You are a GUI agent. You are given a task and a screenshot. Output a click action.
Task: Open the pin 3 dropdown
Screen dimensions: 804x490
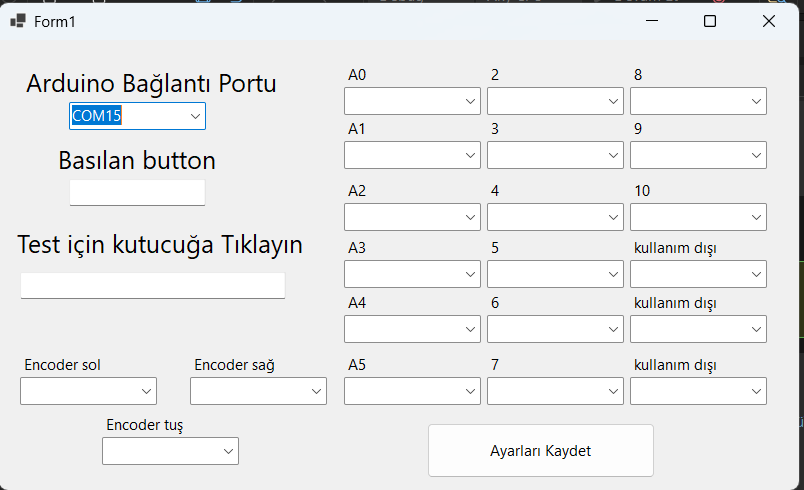click(x=555, y=155)
